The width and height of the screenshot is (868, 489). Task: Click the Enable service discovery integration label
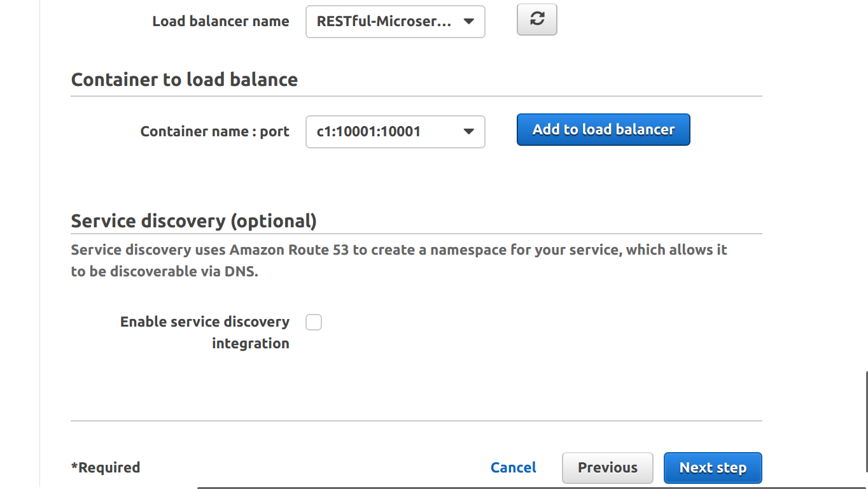(x=205, y=332)
